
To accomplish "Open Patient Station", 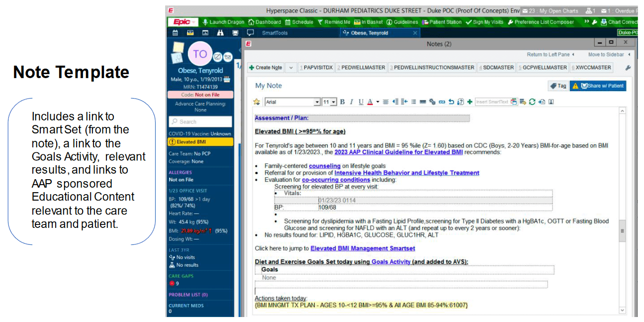I will coord(442,22).
